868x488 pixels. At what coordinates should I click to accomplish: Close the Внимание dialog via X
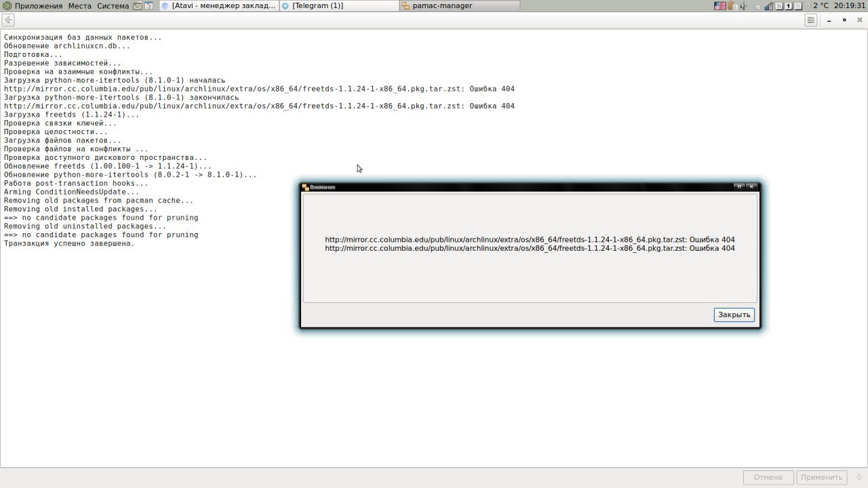[751, 186]
